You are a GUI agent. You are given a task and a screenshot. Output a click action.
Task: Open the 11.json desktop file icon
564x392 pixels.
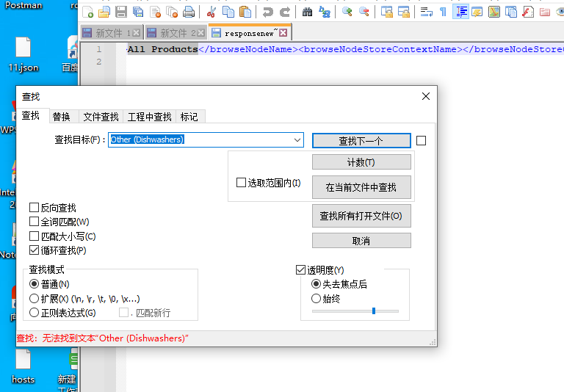(x=23, y=54)
